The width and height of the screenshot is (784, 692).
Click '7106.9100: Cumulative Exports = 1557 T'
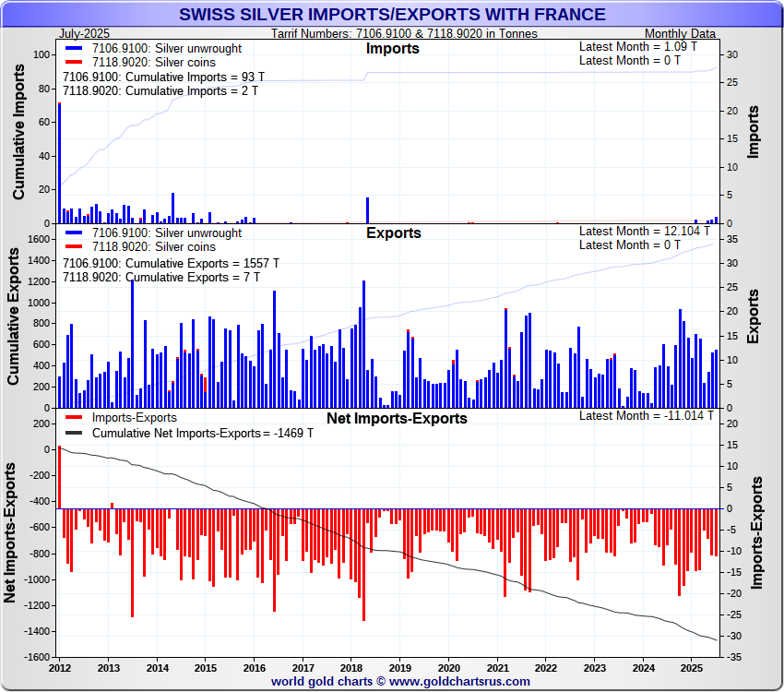click(171, 264)
